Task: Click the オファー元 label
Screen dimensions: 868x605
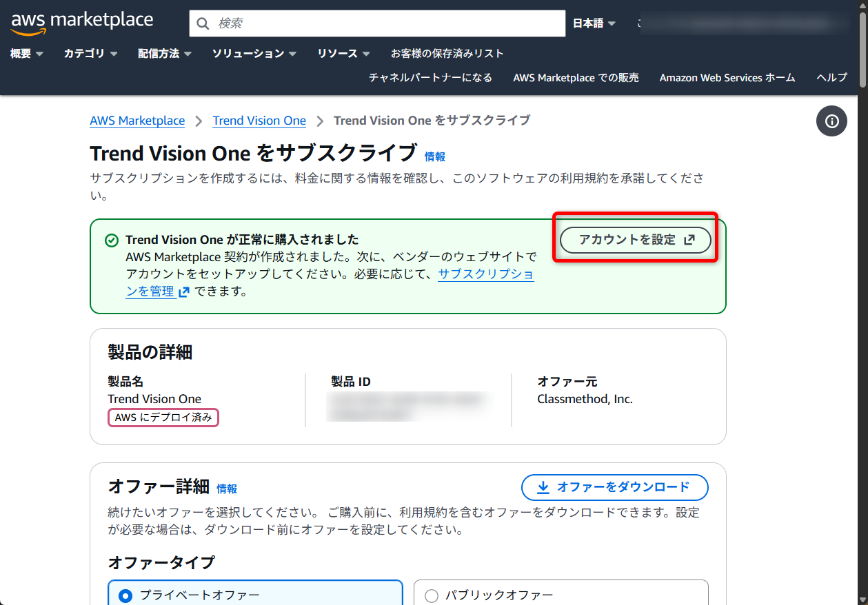Action: [x=567, y=382]
